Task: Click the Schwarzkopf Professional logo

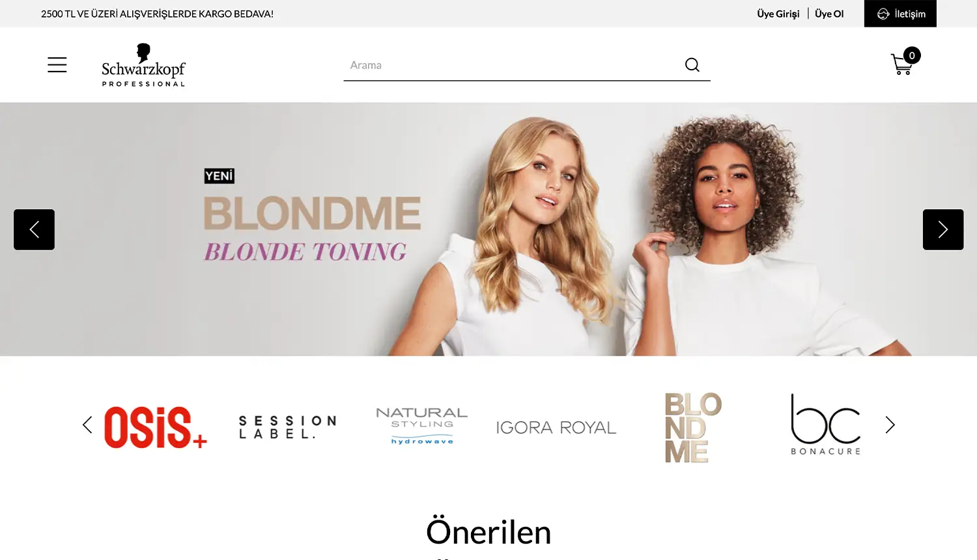Action: coord(143,65)
